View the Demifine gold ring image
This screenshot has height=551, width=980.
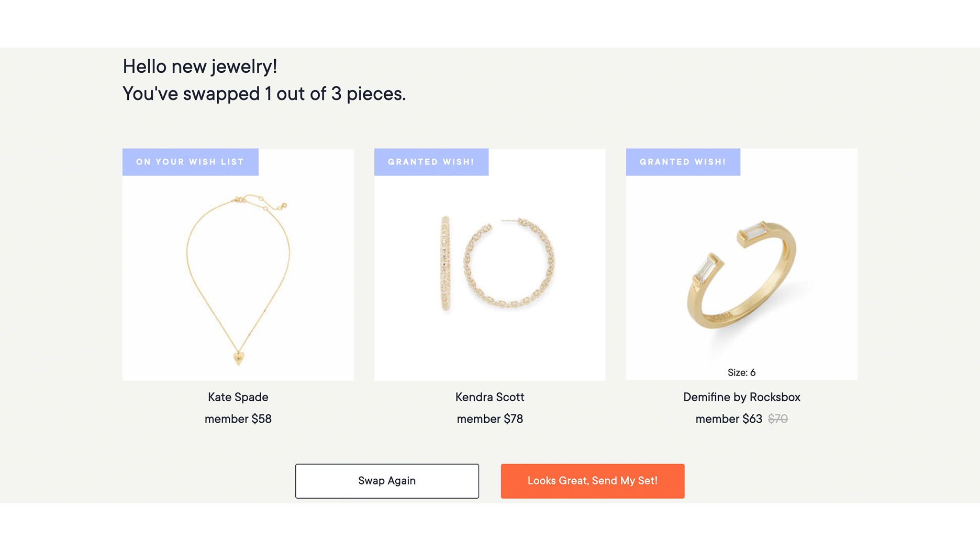click(741, 275)
